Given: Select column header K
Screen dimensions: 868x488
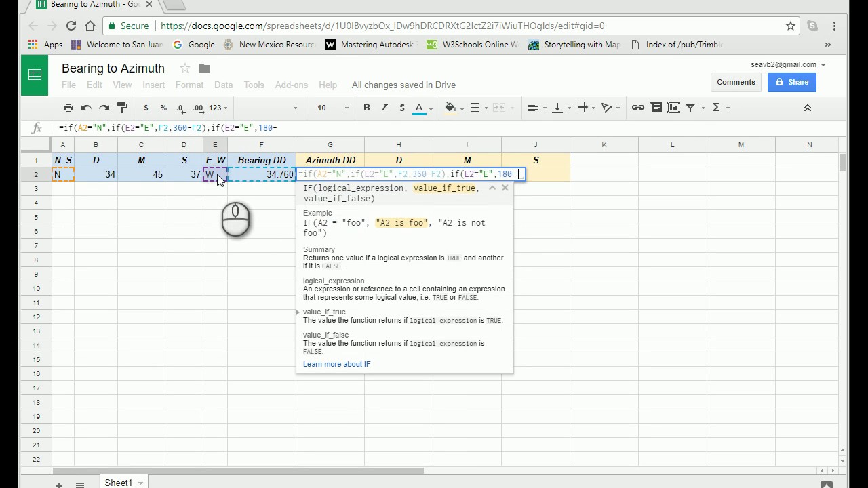Looking at the screenshot, I should (604, 144).
